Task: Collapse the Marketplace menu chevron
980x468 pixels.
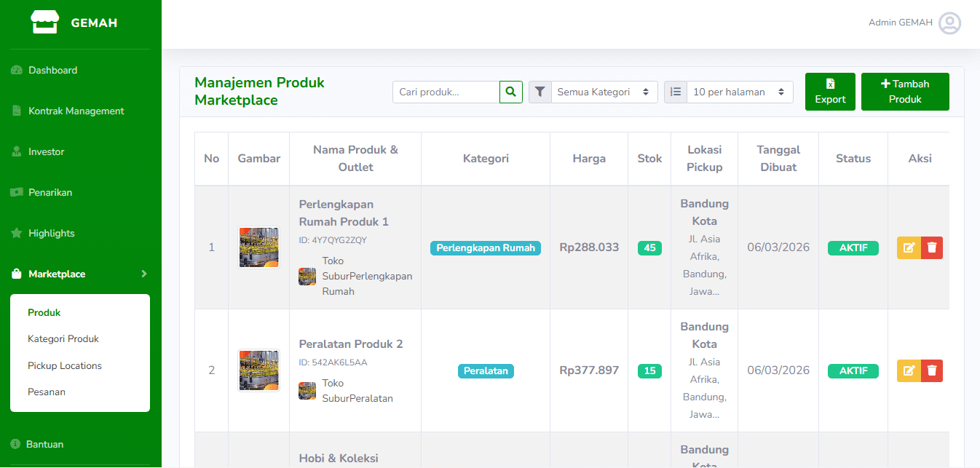Action: coord(143,274)
